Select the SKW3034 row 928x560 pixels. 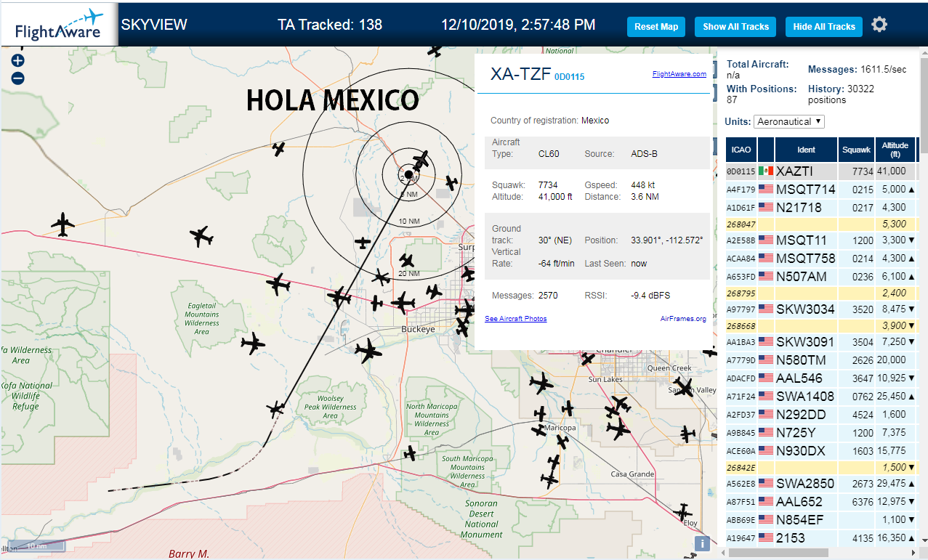pos(821,309)
